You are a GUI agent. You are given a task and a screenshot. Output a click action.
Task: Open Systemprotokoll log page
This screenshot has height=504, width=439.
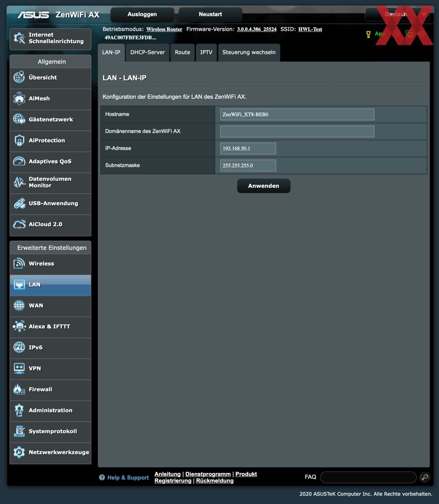coord(50,432)
